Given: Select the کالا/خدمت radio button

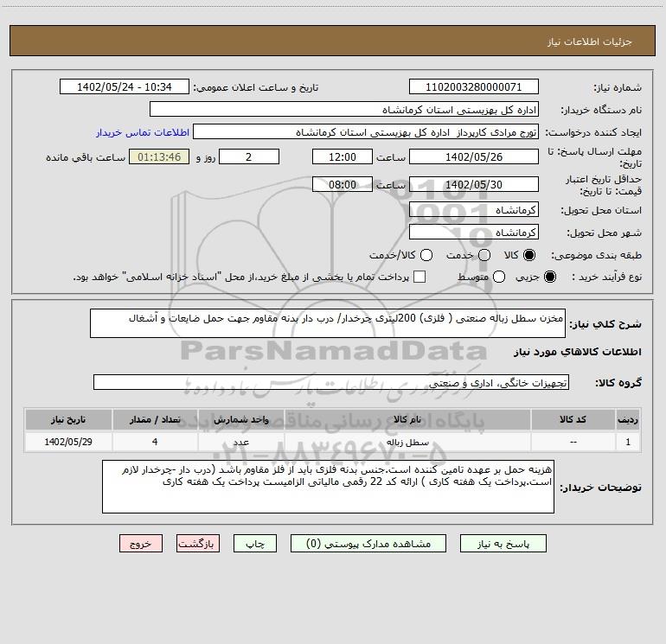Looking at the screenshot, I should [x=426, y=255].
